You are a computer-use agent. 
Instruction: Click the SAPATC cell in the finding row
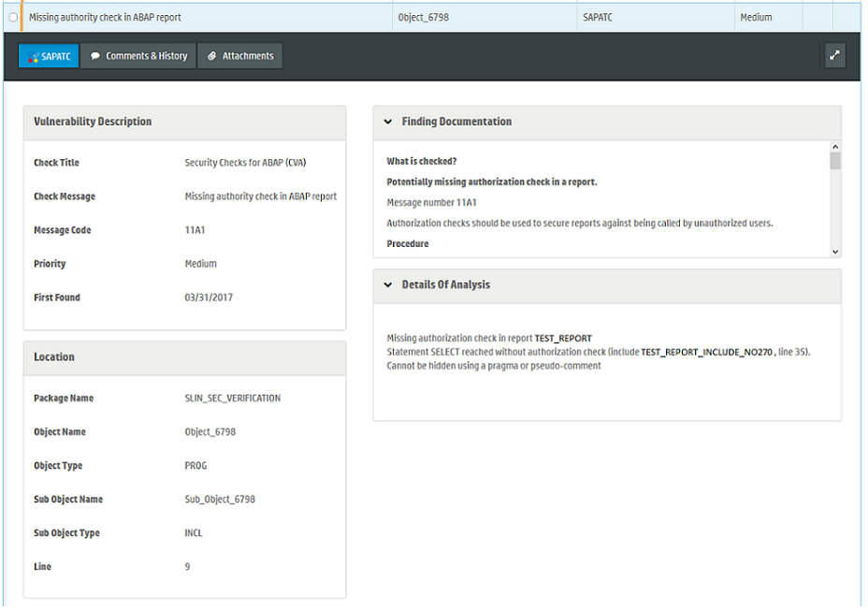[x=597, y=17]
